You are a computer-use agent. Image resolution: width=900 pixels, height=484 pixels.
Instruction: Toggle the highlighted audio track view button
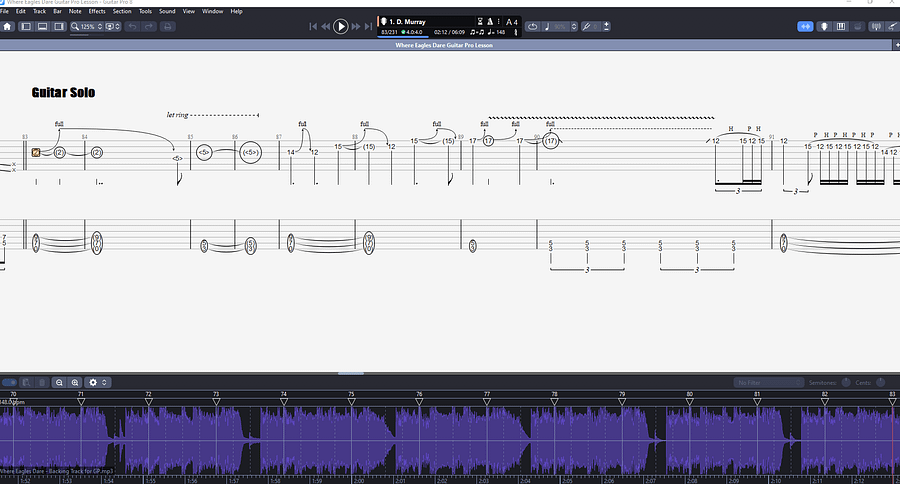coord(805,26)
